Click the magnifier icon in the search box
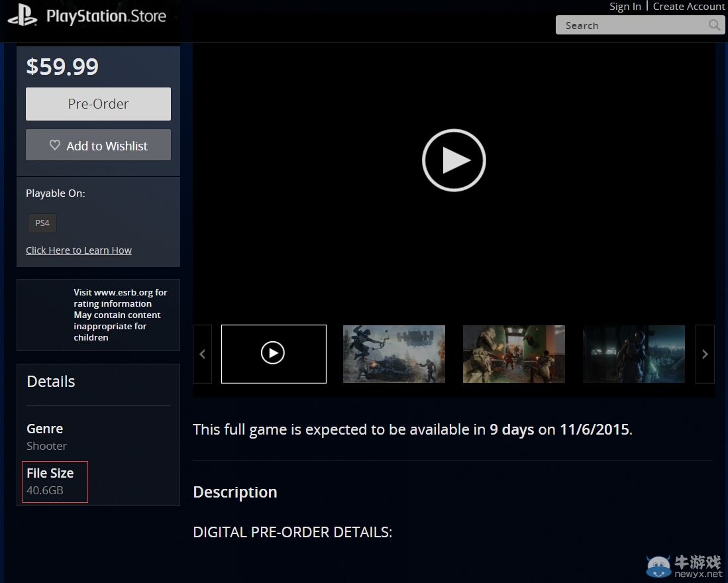The height and width of the screenshot is (583, 728). (714, 25)
